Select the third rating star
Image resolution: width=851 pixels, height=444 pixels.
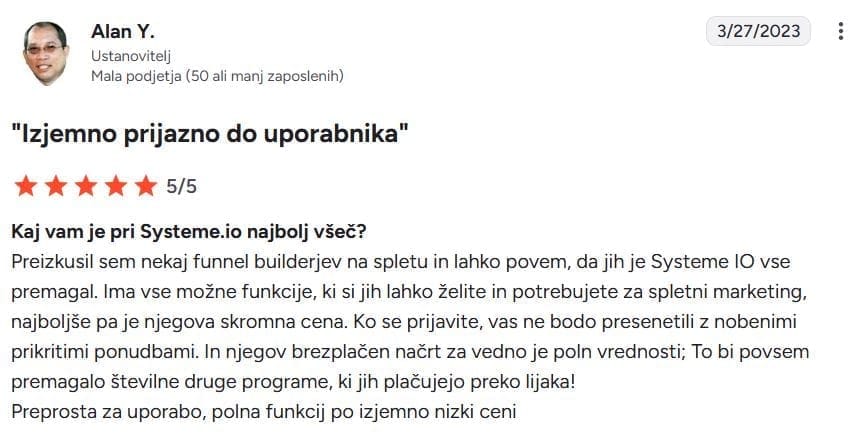pyautogui.click(x=86, y=186)
